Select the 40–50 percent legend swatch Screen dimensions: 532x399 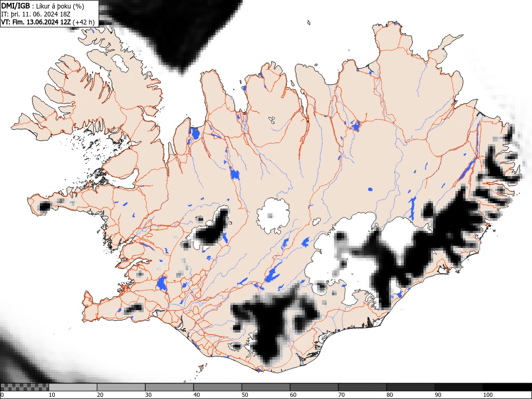218,387
